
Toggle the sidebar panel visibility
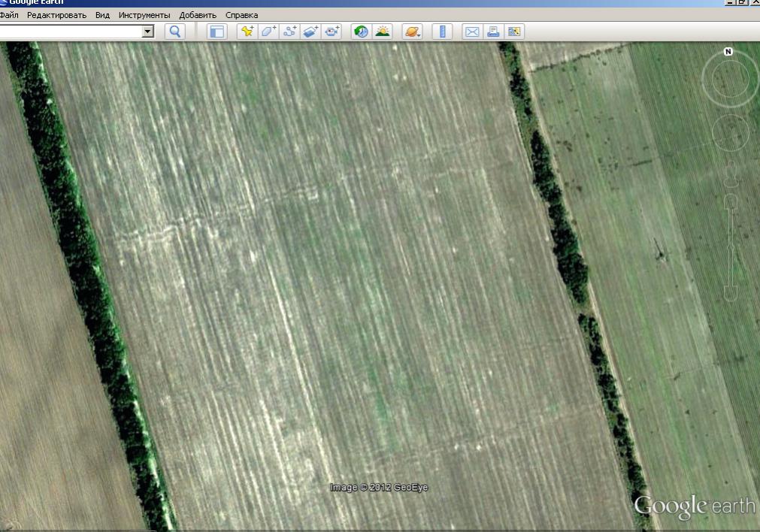[217, 32]
